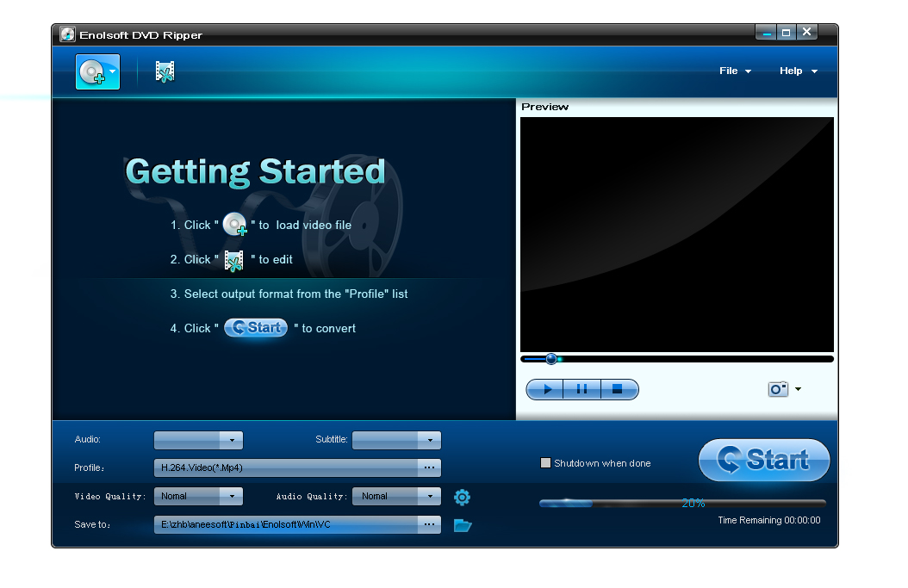The image size is (908, 588).
Task: Open the Help menu
Action: pyautogui.click(x=798, y=71)
